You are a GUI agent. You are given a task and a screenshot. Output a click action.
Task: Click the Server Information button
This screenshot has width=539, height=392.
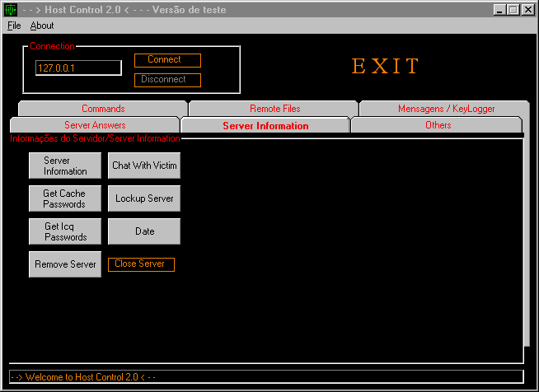pos(65,166)
